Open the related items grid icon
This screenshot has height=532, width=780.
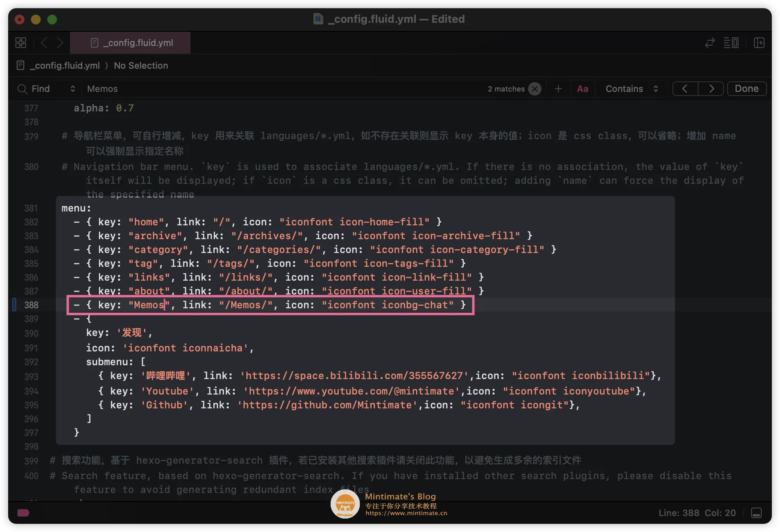pos(21,43)
